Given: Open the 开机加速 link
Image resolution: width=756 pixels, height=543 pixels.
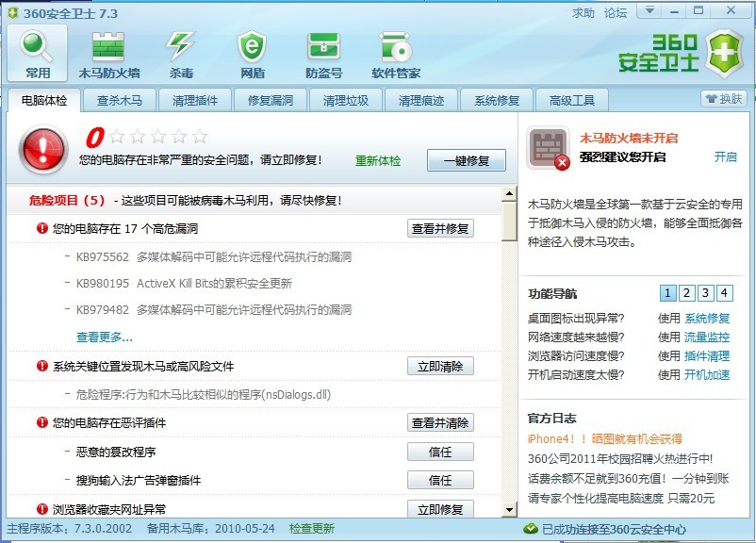Looking at the screenshot, I should coord(707,374).
